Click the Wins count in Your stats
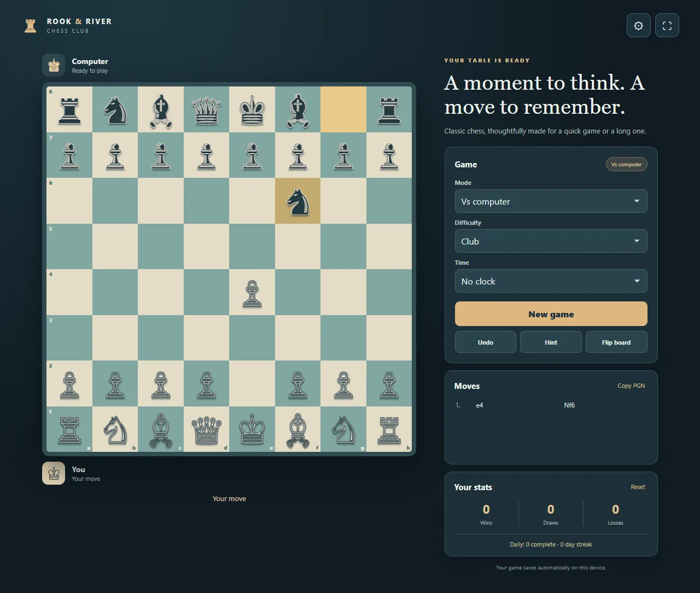 486,510
